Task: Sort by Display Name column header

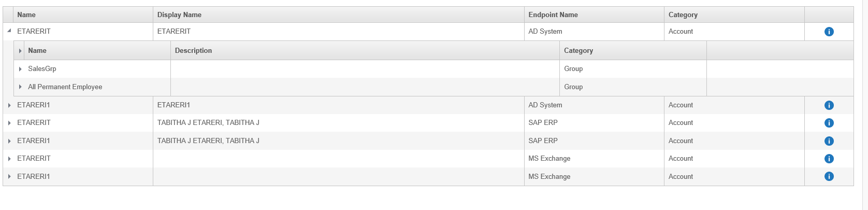Action: [x=179, y=15]
